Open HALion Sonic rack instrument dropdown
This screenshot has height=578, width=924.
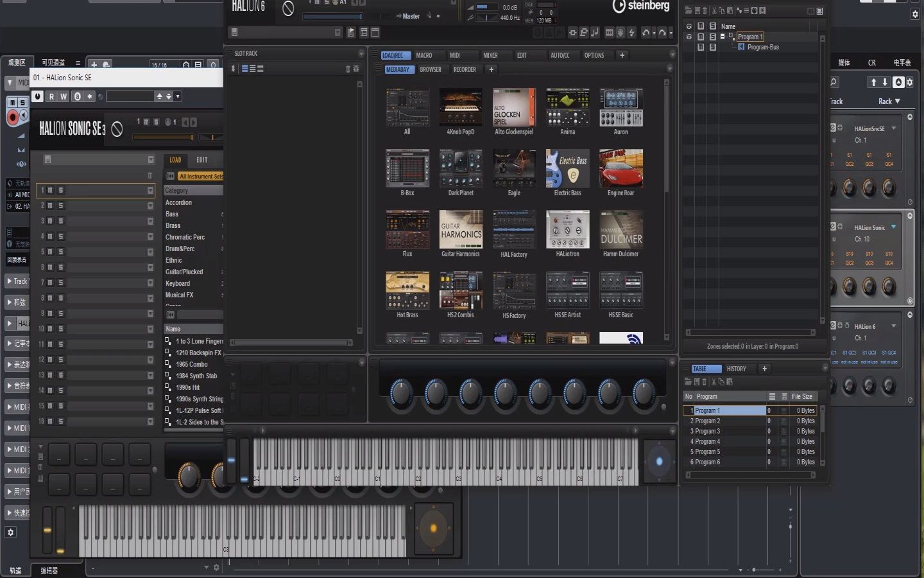pos(893,227)
